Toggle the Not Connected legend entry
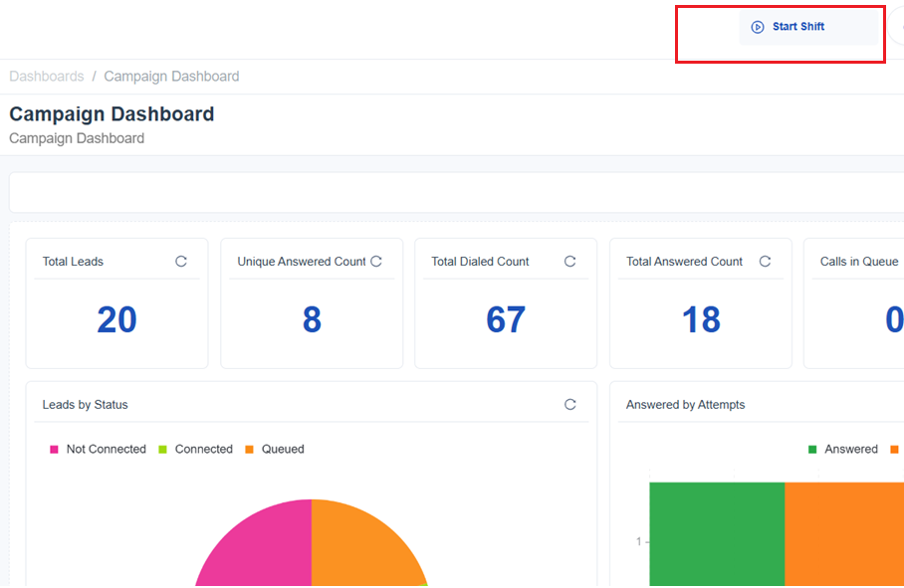This screenshot has width=904, height=588. click(x=98, y=449)
